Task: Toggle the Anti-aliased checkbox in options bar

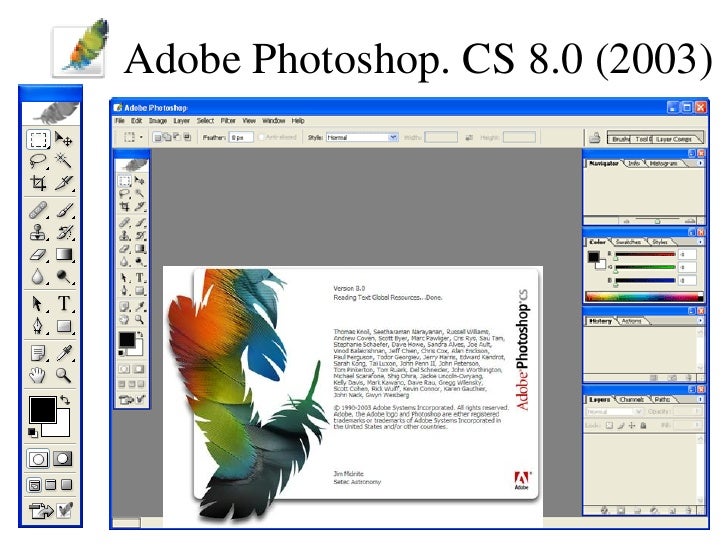Action: (261, 137)
